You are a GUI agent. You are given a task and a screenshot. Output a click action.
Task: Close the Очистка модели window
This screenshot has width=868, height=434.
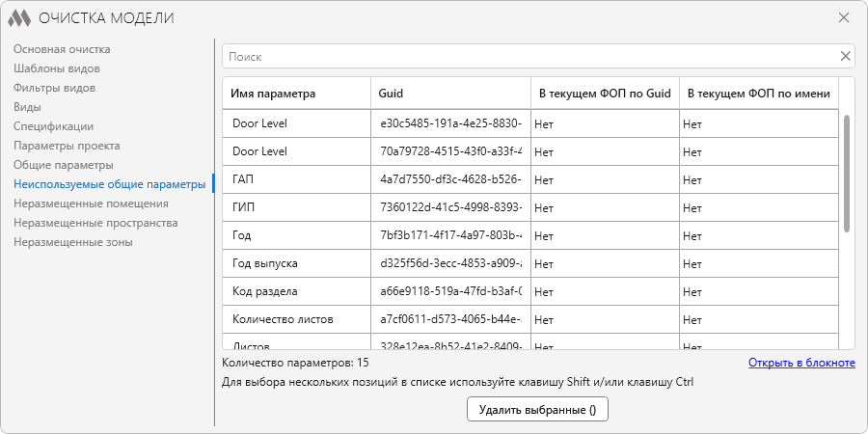[843, 17]
